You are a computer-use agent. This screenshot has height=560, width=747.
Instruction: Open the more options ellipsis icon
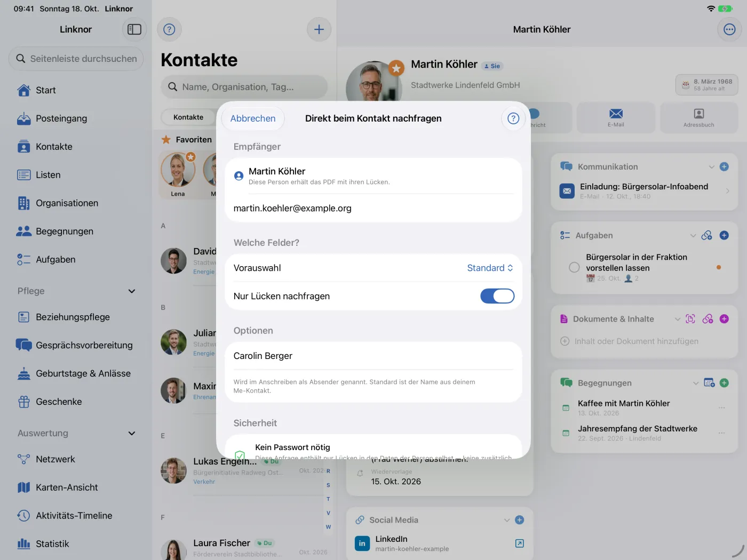point(729,29)
